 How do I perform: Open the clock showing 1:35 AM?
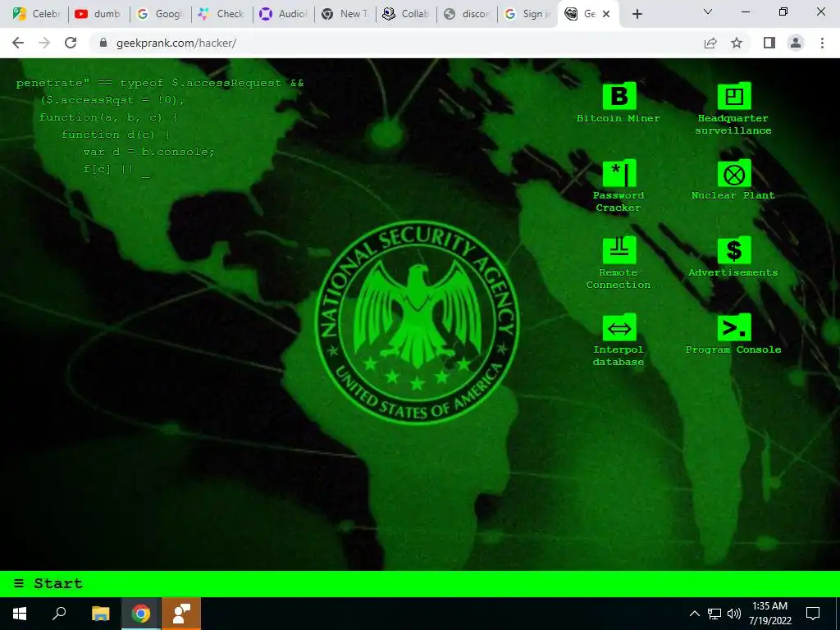pyautogui.click(x=769, y=614)
